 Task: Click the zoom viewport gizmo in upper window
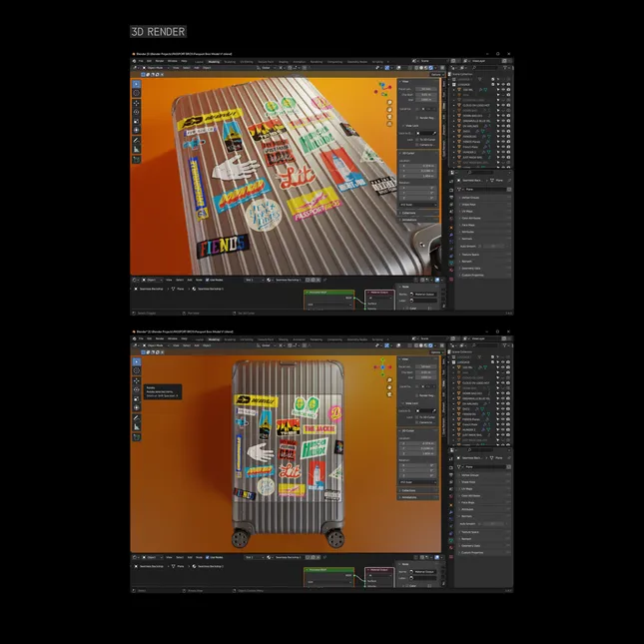(389, 102)
